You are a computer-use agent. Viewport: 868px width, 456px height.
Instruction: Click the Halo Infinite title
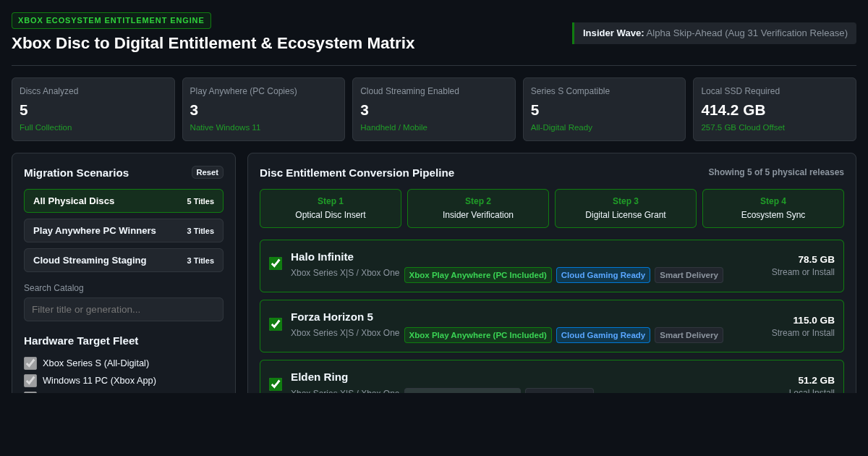click(x=322, y=256)
